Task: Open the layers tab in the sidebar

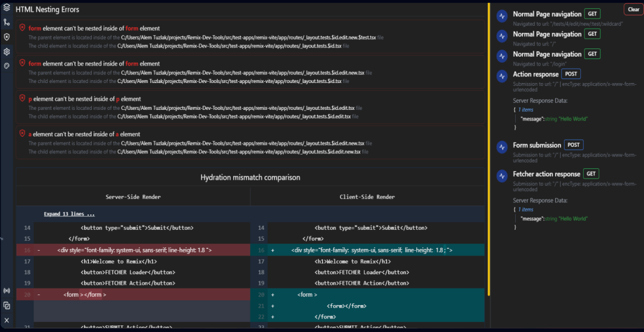Action: click(7, 7)
